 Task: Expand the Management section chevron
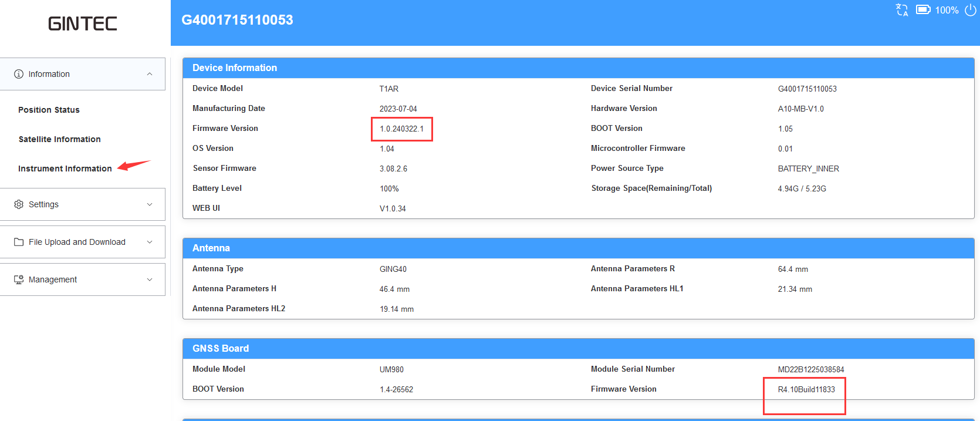(150, 279)
